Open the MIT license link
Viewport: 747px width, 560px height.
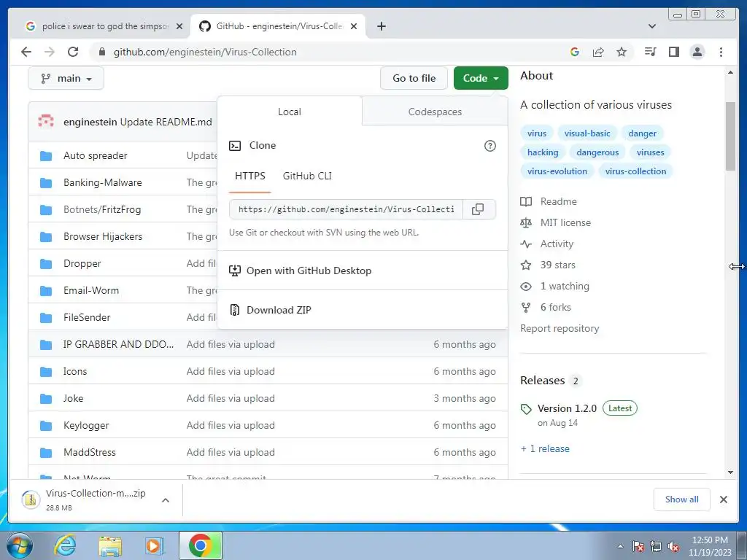(x=565, y=222)
